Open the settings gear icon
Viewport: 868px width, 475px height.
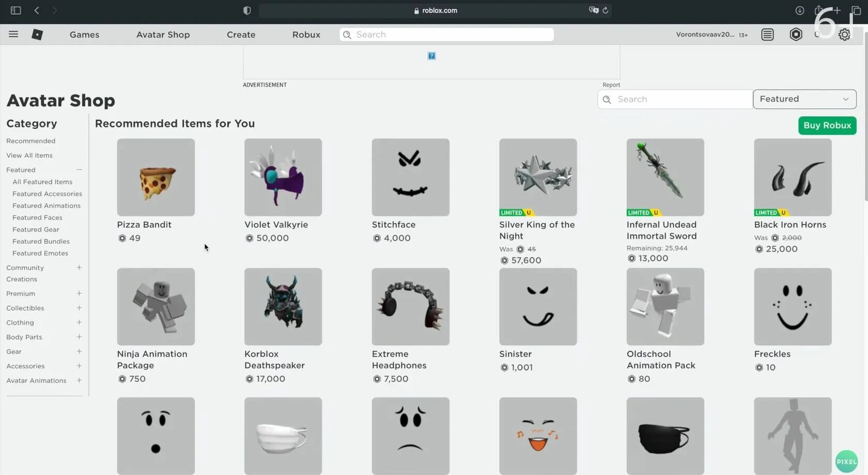(844, 35)
